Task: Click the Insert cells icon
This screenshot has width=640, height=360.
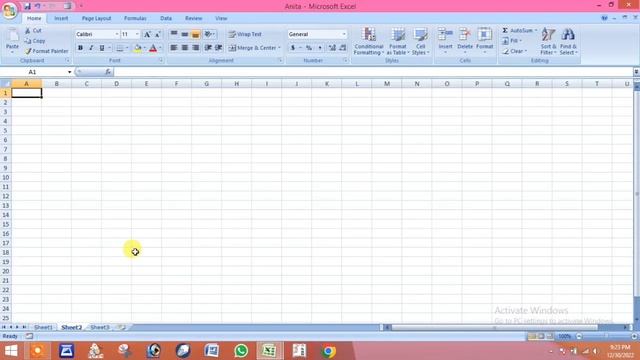Action: pos(445,34)
